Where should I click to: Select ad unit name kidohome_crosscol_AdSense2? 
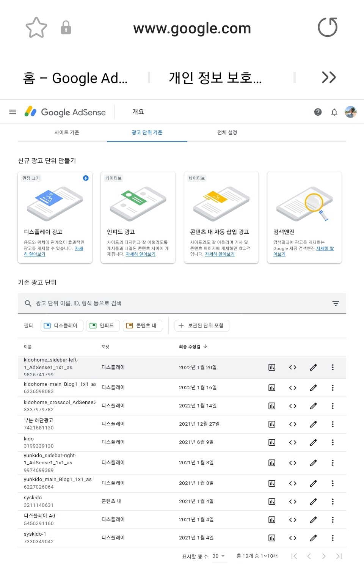[x=60, y=402]
